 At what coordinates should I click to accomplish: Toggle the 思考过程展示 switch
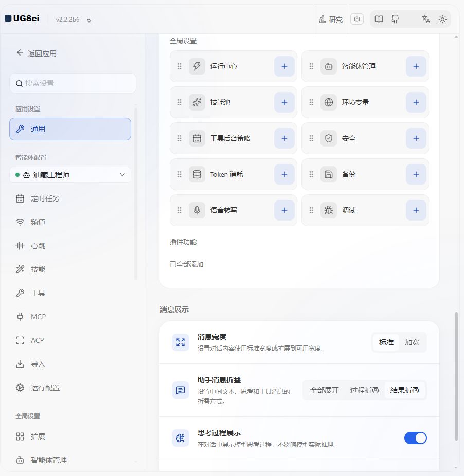pyautogui.click(x=415, y=438)
